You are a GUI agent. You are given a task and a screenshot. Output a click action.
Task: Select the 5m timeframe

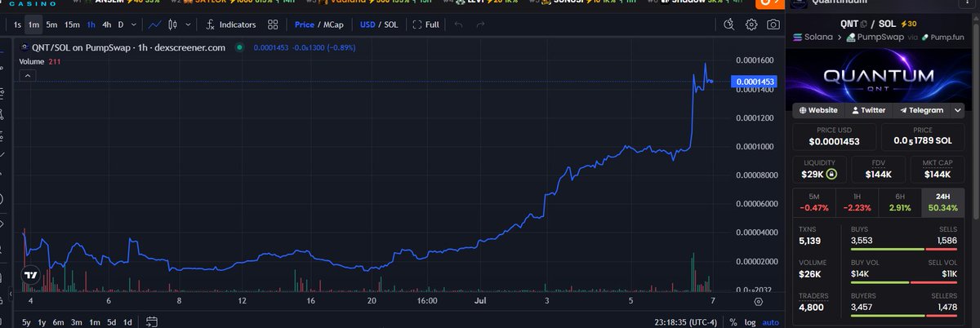[51, 24]
